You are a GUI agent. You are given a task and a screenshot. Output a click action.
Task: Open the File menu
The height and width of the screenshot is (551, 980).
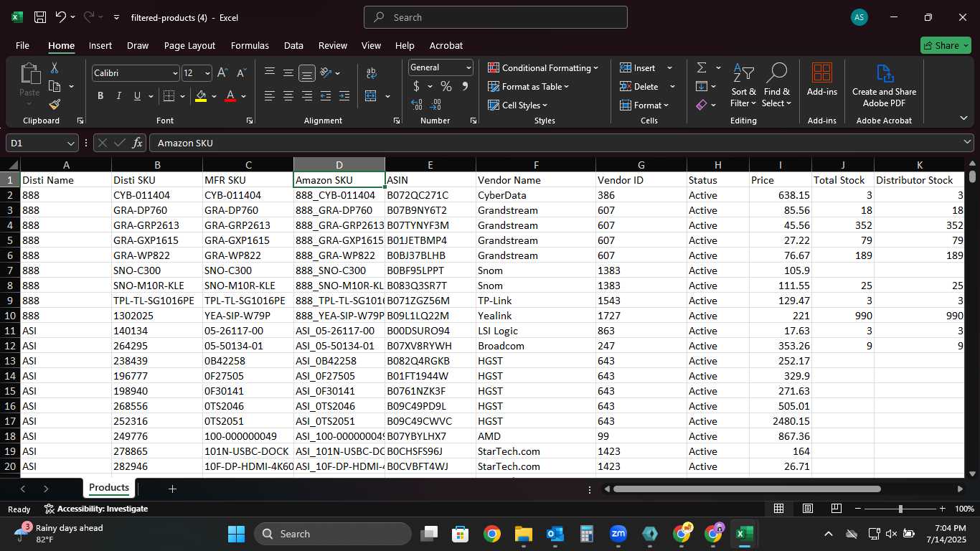pyautogui.click(x=22, y=45)
